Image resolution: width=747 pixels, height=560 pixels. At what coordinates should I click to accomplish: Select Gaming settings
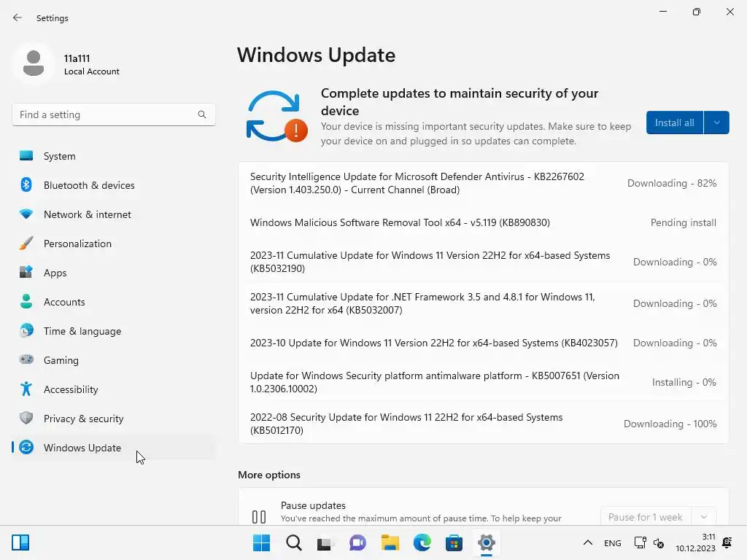pos(113,360)
